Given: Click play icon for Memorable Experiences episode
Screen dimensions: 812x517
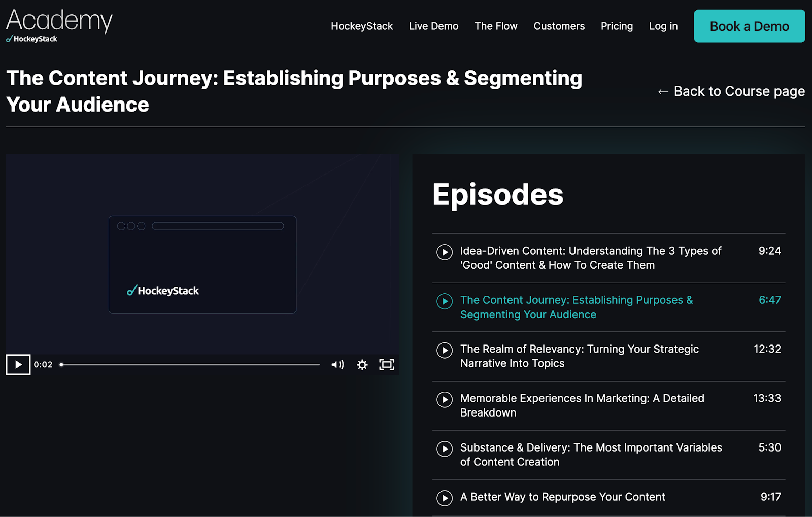Looking at the screenshot, I should pyautogui.click(x=445, y=399).
